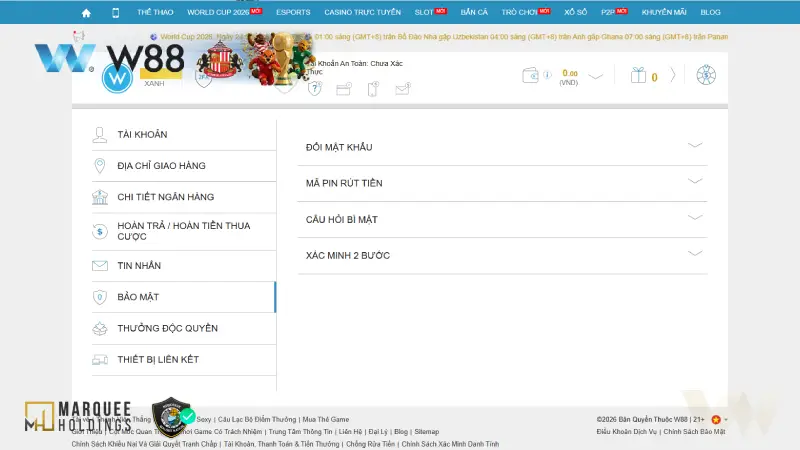Click the W88 logo
800x450 pixels.
[109, 60]
